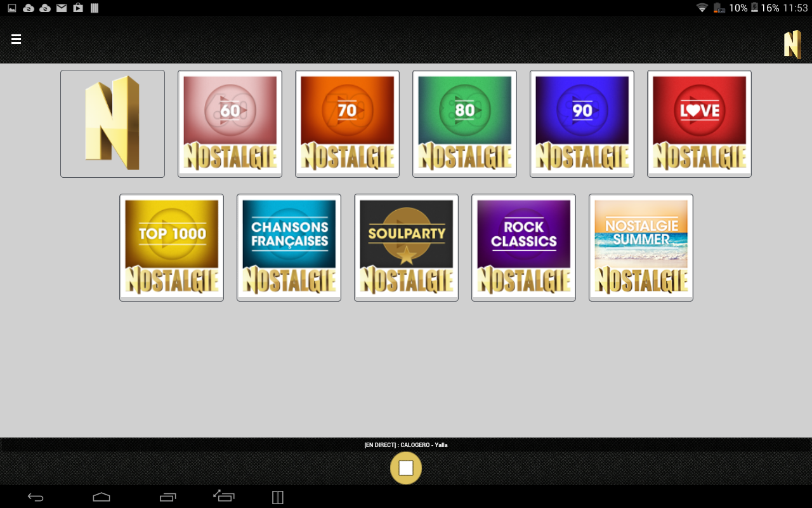Stop playback with the gold stop button
812x508 pixels.
click(406, 469)
